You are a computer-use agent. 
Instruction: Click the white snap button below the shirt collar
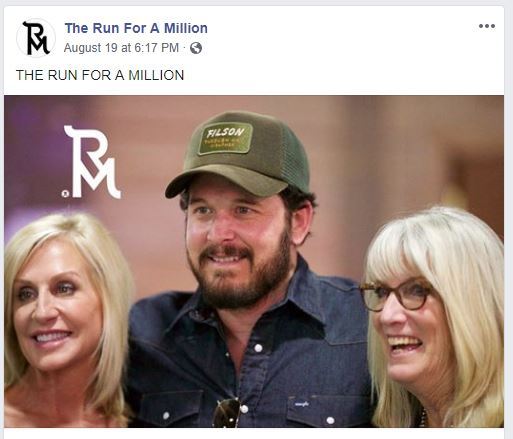point(258,348)
